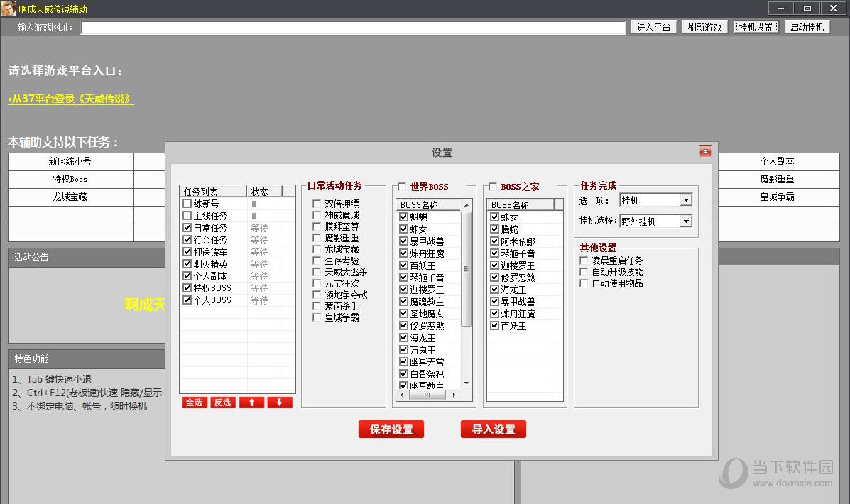Click the 保存设置 button

coord(391,429)
